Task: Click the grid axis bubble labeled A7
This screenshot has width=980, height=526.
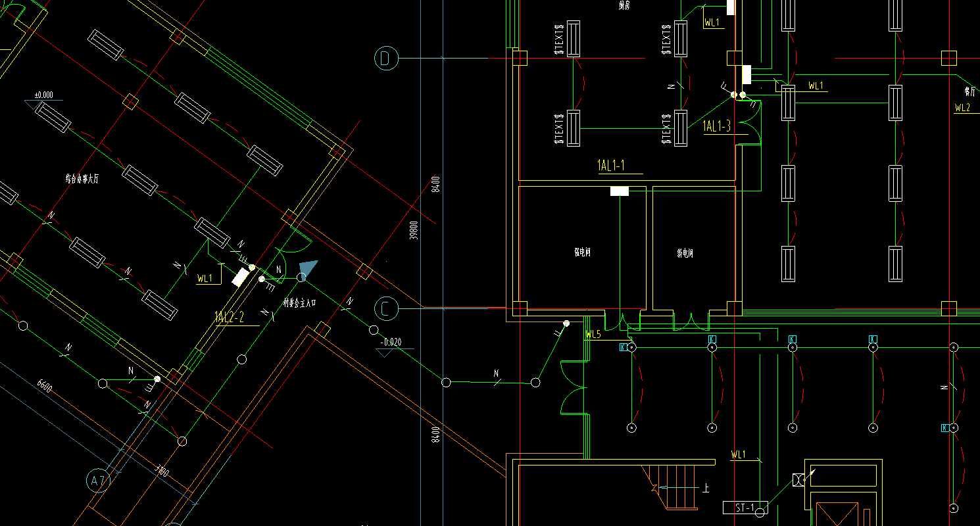Action: pyautogui.click(x=98, y=481)
